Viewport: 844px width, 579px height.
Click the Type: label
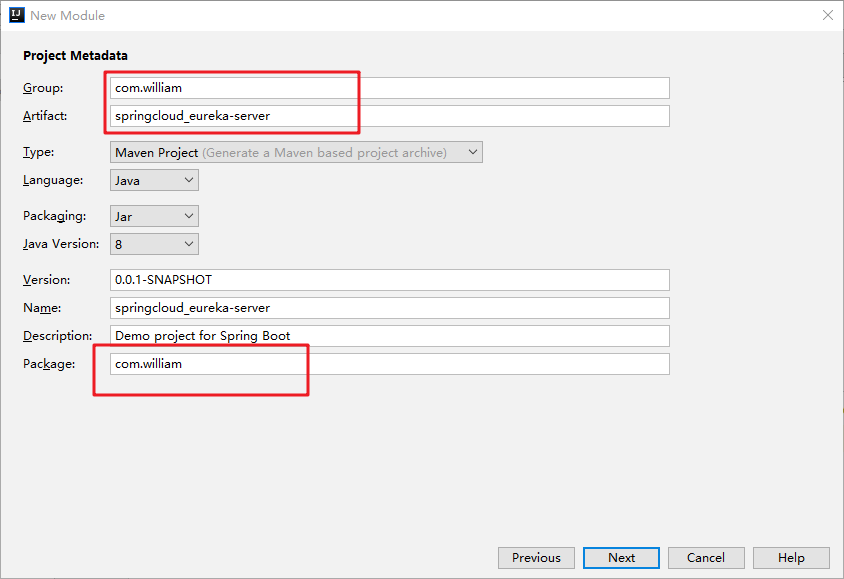39,152
